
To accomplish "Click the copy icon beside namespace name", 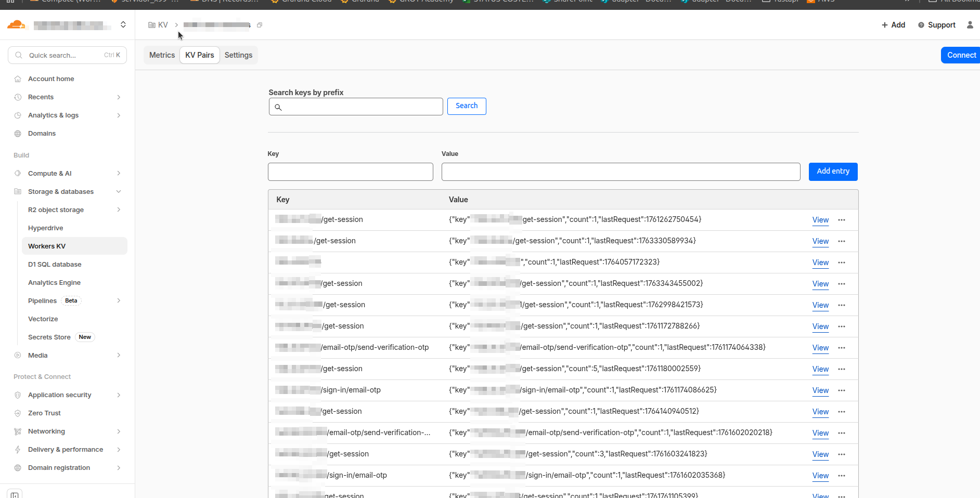I will (260, 25).
